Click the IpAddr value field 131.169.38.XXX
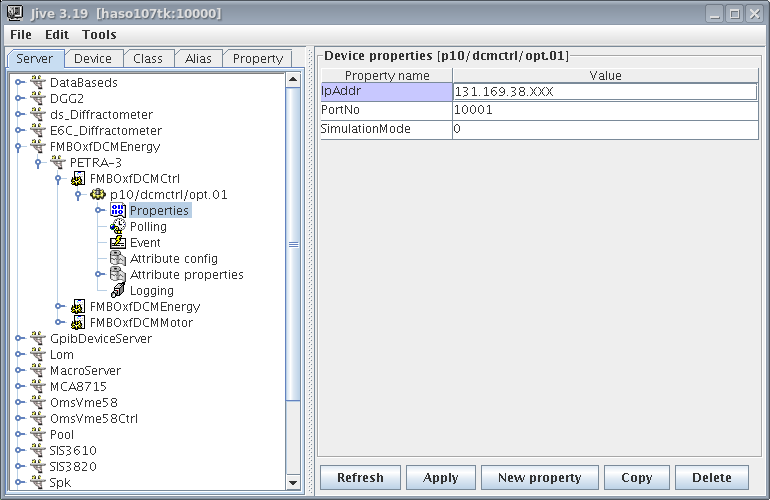The width and height of the screenshot is (770, 500). point(605,92)
